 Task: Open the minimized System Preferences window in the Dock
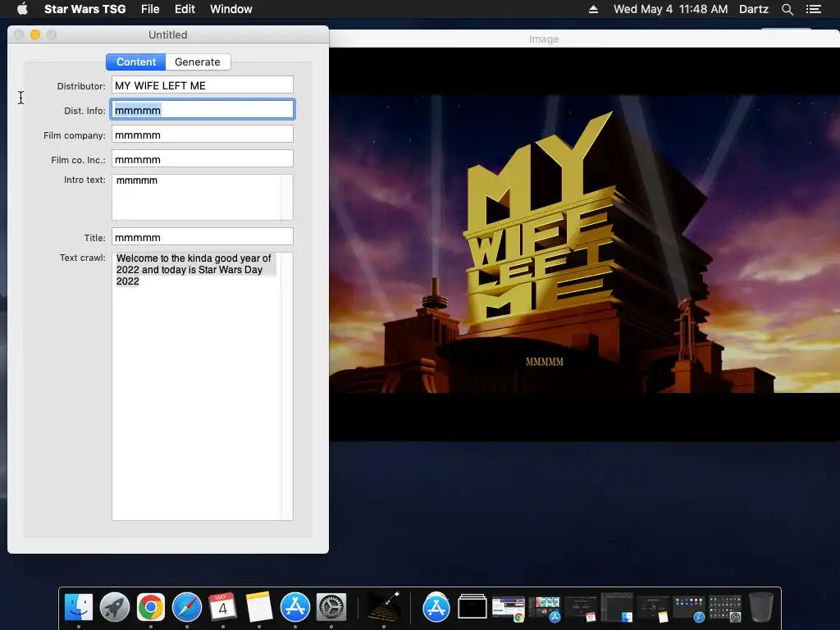725,609
